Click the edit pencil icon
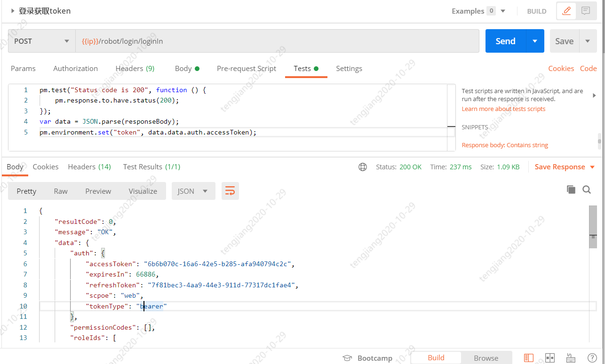 tap(566, 11)
